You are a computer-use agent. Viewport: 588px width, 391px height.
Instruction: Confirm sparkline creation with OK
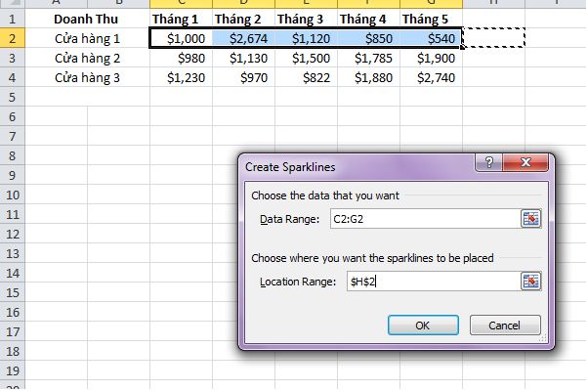(423, 324)
